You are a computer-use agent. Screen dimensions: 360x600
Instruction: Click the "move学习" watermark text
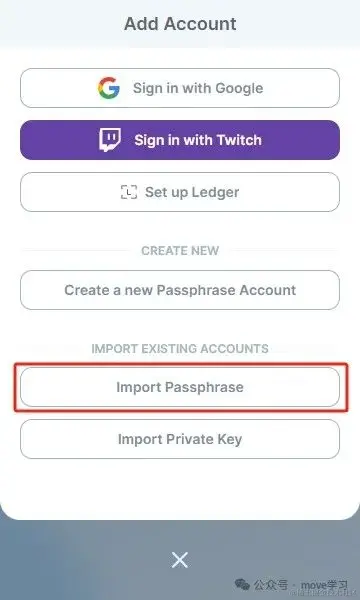pyautogui.click(x=324, y=585)
